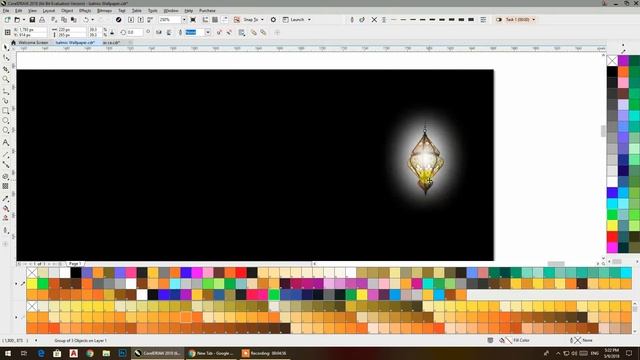This screenshot has width=640, height=360.
Task: Click the object width input field
Action: click(72, 30)
